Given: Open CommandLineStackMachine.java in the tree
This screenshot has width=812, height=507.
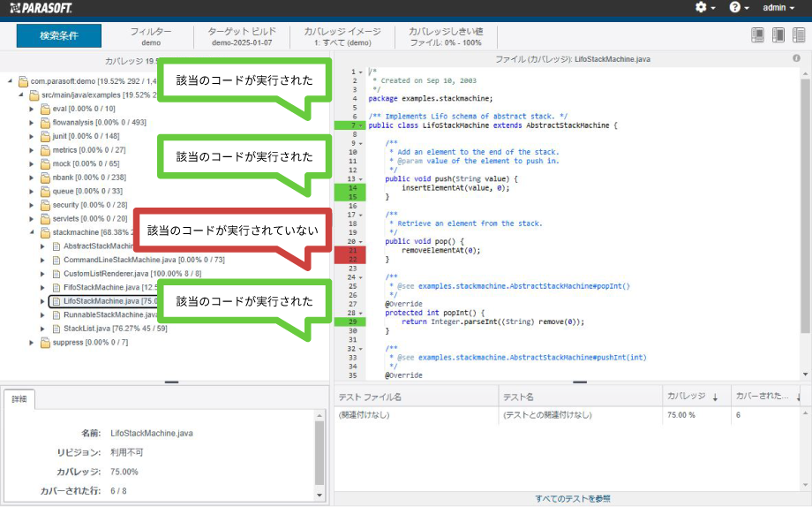Looking at the screenshot, I should tap(144, 260).
